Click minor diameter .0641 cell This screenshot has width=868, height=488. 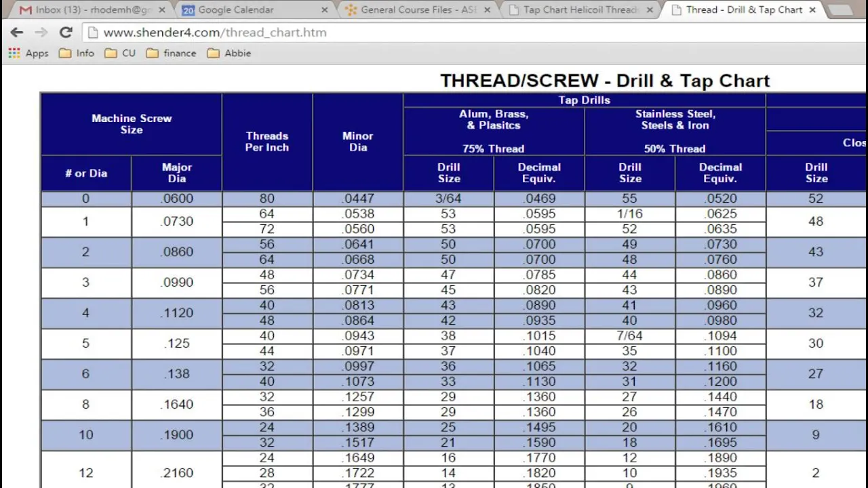(358, 245)
